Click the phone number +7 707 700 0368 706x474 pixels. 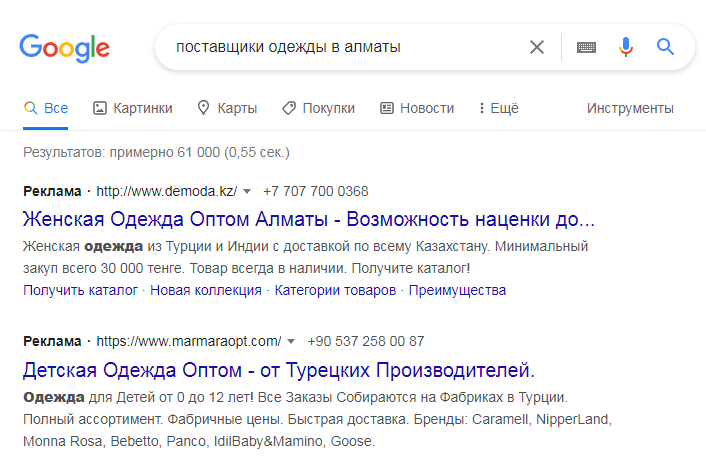(316, 191)
